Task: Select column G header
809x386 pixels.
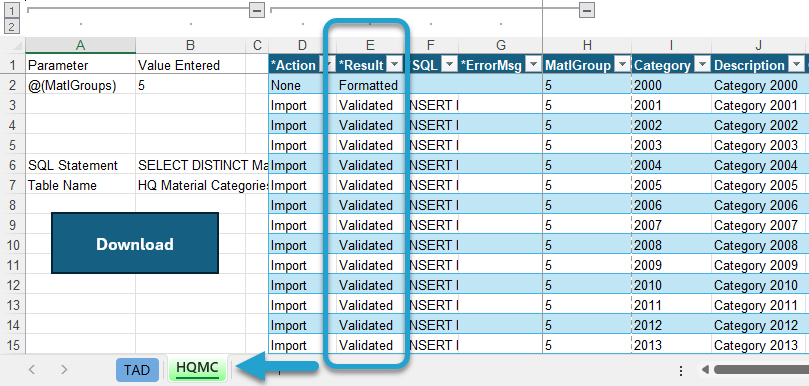Action: (x=500, y=45)
